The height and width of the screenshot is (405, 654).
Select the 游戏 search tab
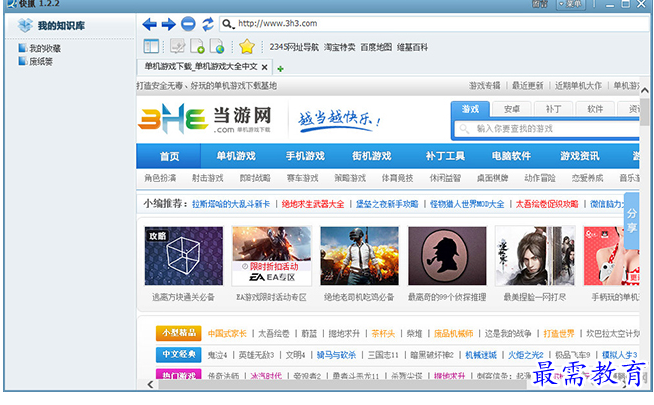pos(470,109)
